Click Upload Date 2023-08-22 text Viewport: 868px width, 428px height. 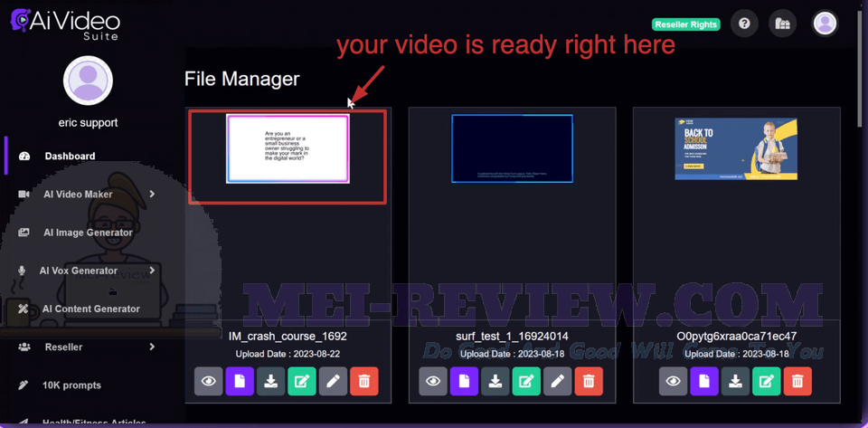coord(288,354)
